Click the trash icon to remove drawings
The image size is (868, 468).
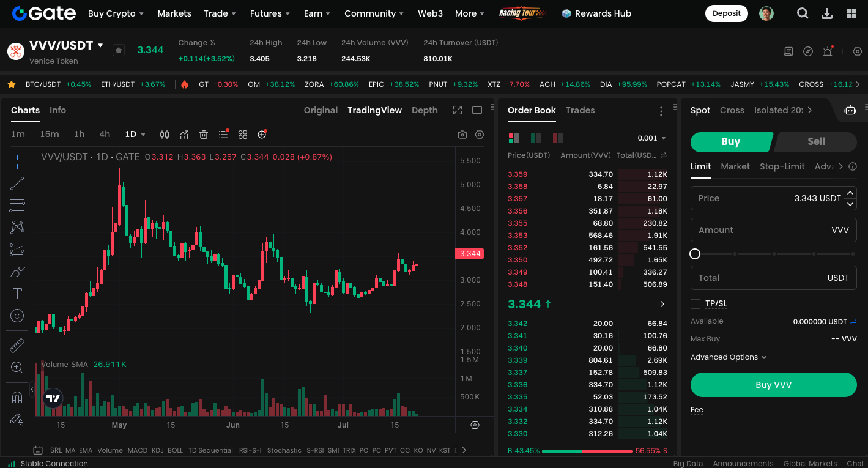point(204,135)
